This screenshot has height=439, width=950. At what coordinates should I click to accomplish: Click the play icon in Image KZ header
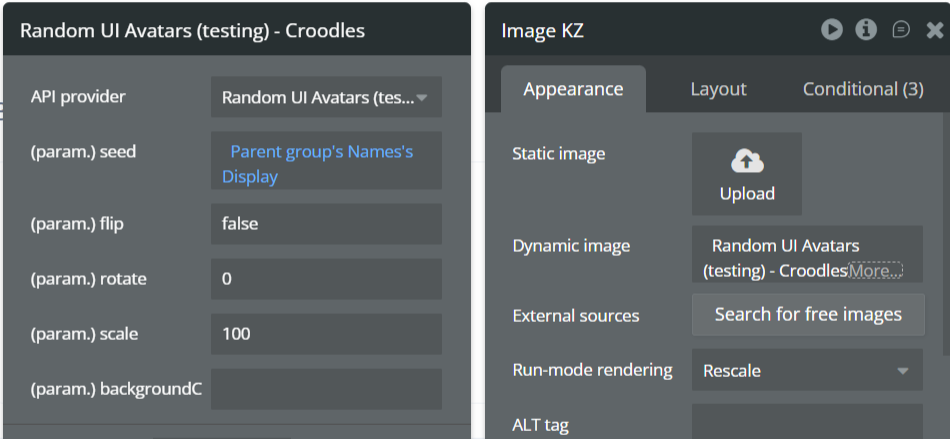coord(832,30)
